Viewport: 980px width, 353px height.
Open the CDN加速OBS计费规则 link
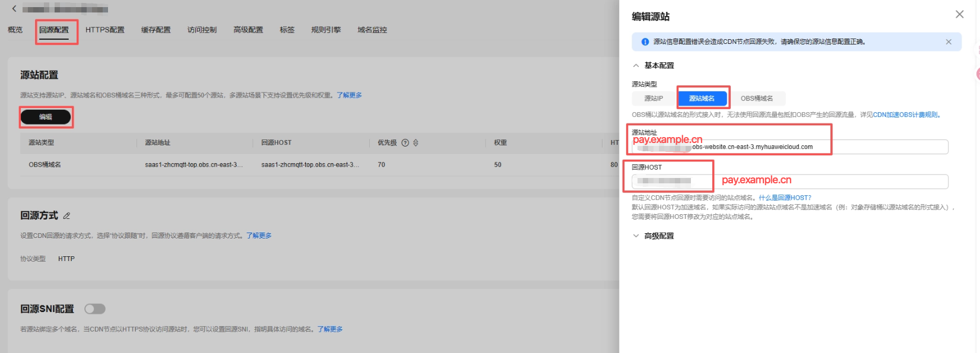pyautogui.click(x=906, y=115)
